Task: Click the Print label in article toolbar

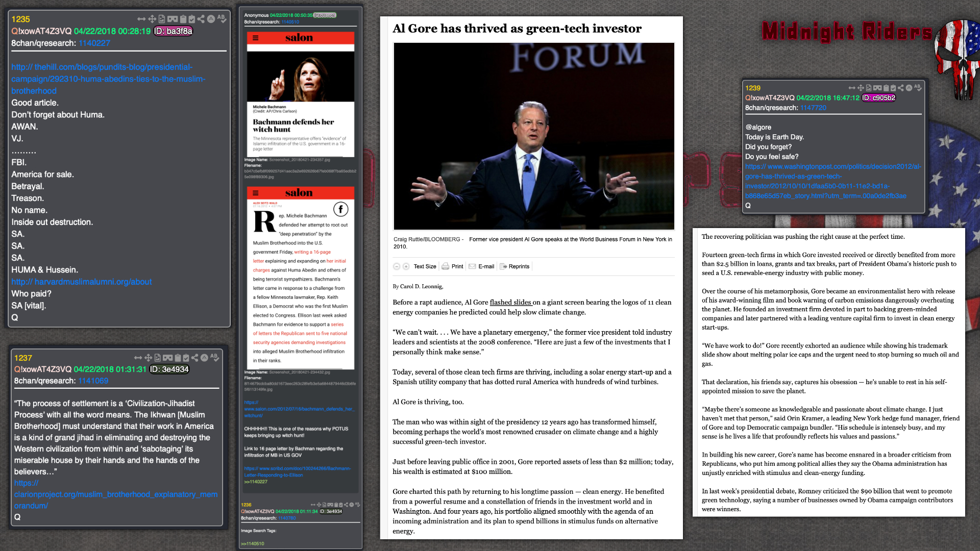Action: (457, 266)
